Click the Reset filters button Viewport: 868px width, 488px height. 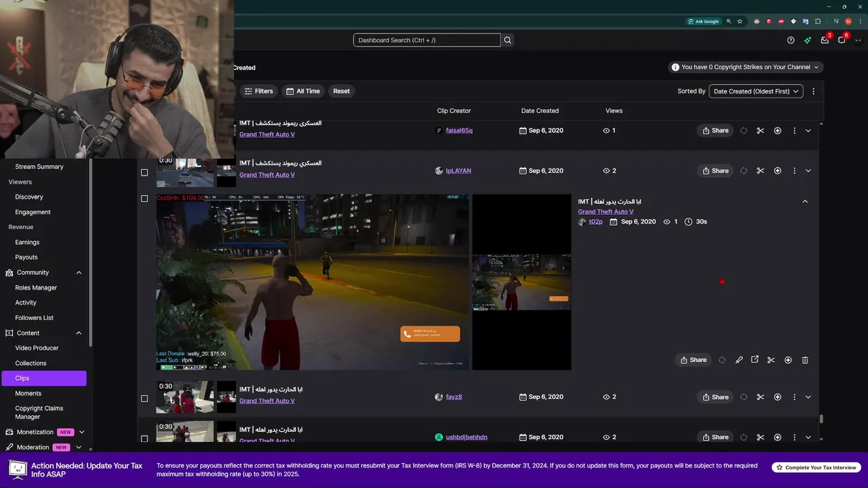[x=342, y=91]
